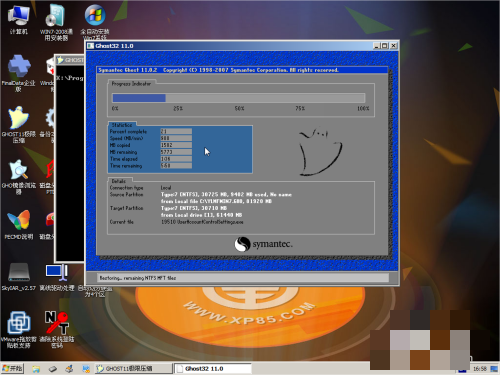Select the VMware drag-and-drop support icon
Screen dimensions: 500x375
click(x=19, y=329)
